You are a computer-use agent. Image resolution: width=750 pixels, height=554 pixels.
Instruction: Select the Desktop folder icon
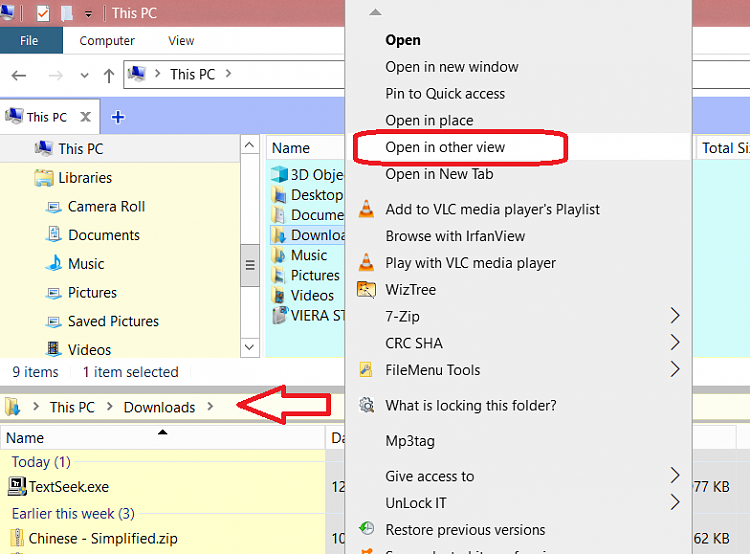[279, 195]
